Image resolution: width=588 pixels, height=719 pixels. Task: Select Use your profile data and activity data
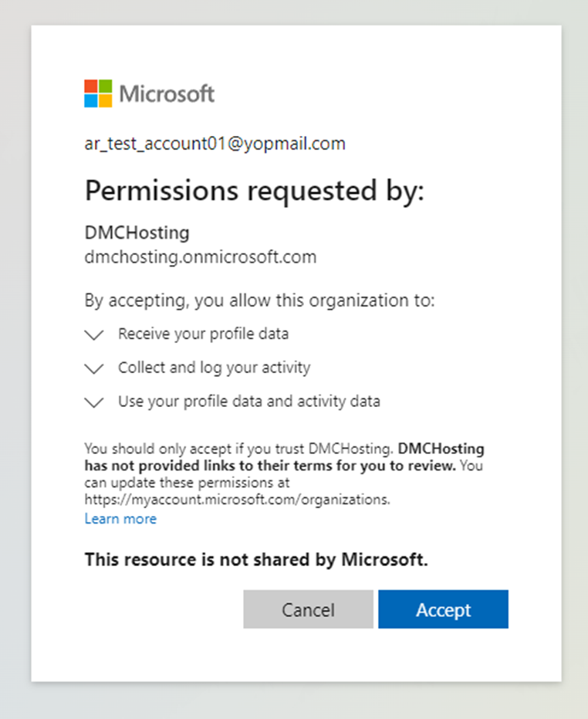(248, 402)
